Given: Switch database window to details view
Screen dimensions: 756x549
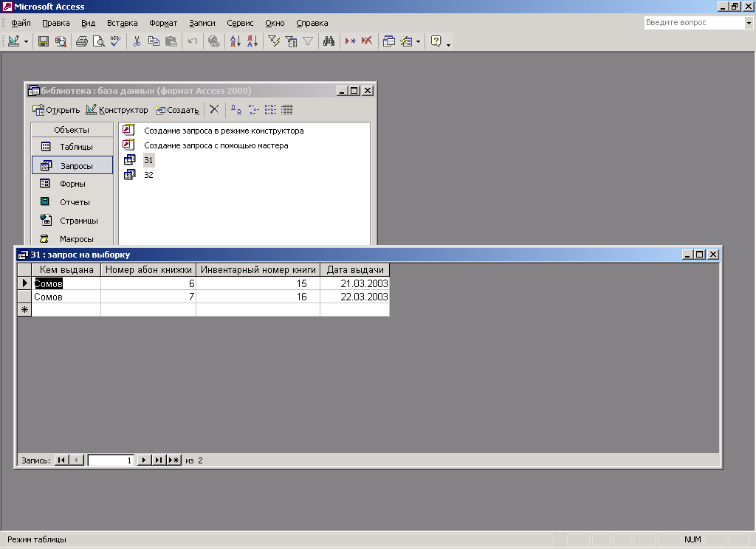Looking at the screenshot, I should [x=287, y=110].
